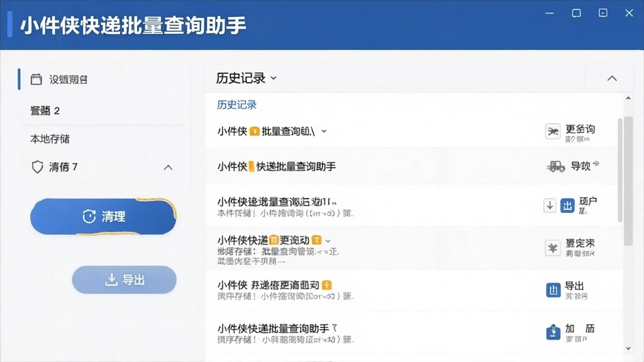Click the blue 清理 button
Image resolution: width=644 pixels, height=362 pixels.
tap(103, 216)
